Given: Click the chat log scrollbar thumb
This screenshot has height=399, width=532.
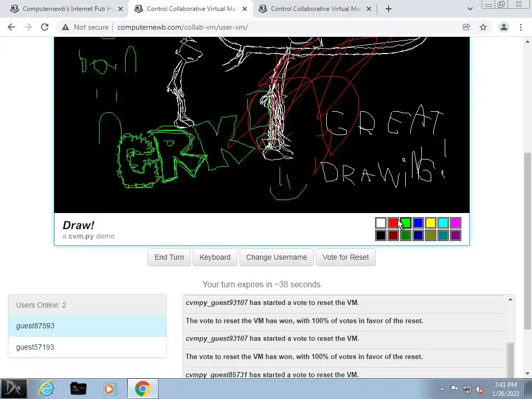Looking at the screenshot, I should coord(510,360).
